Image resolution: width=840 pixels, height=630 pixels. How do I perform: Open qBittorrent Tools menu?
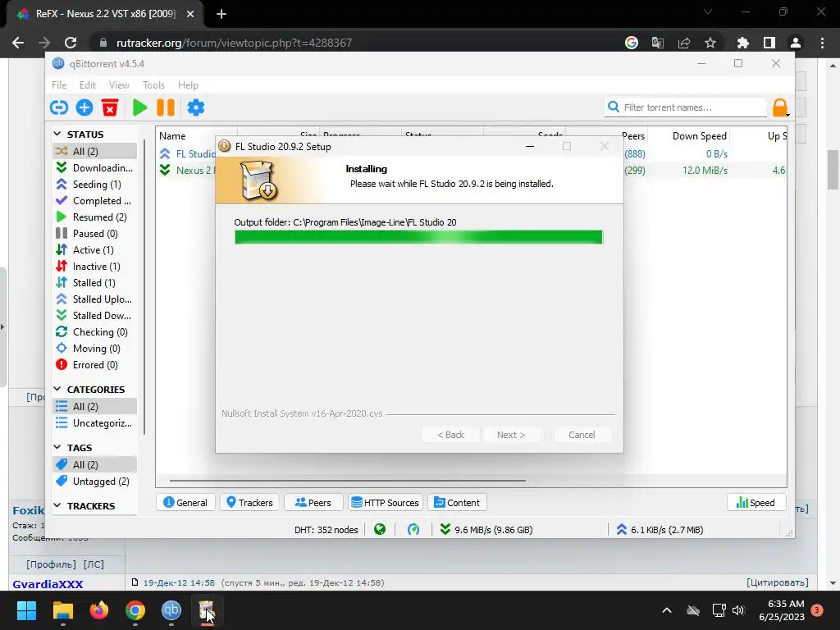click(153, 85)
